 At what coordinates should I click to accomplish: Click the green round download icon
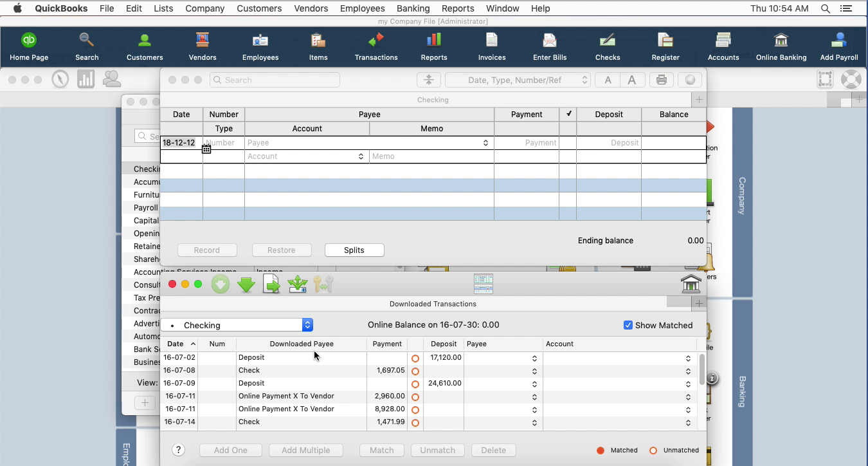tap(221, 284)
